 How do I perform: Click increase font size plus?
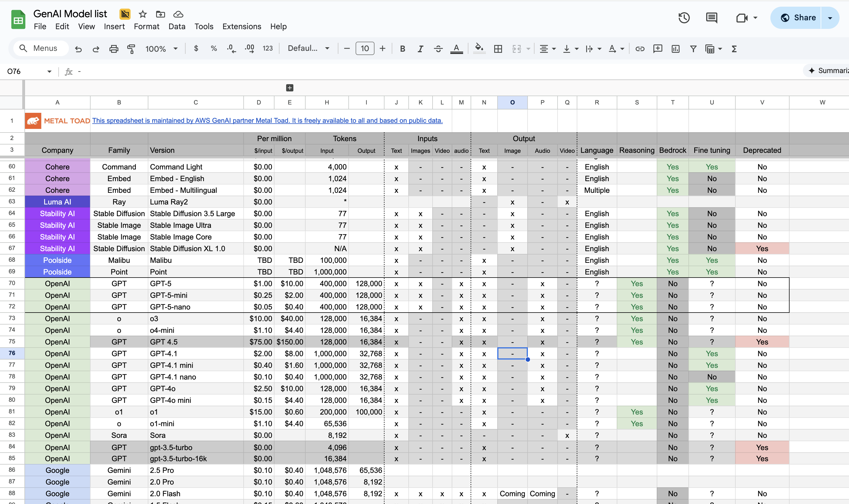pos(382,49)
